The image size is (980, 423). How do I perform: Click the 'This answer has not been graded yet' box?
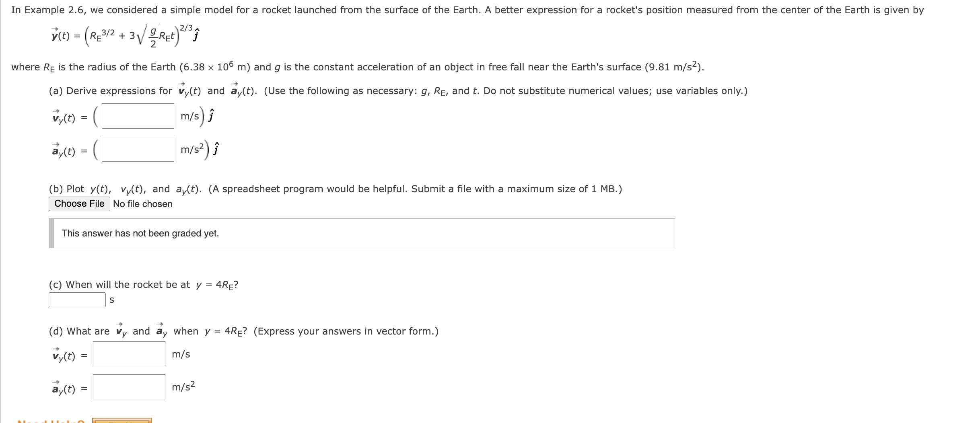(362, 232)
